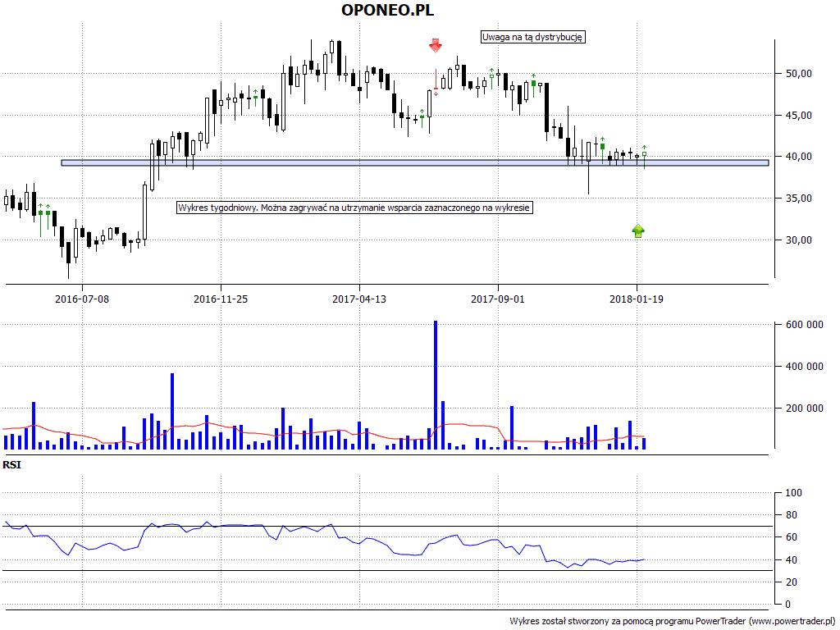
Task: Click the red down arrow sell signal
Action: click(436, 46)
